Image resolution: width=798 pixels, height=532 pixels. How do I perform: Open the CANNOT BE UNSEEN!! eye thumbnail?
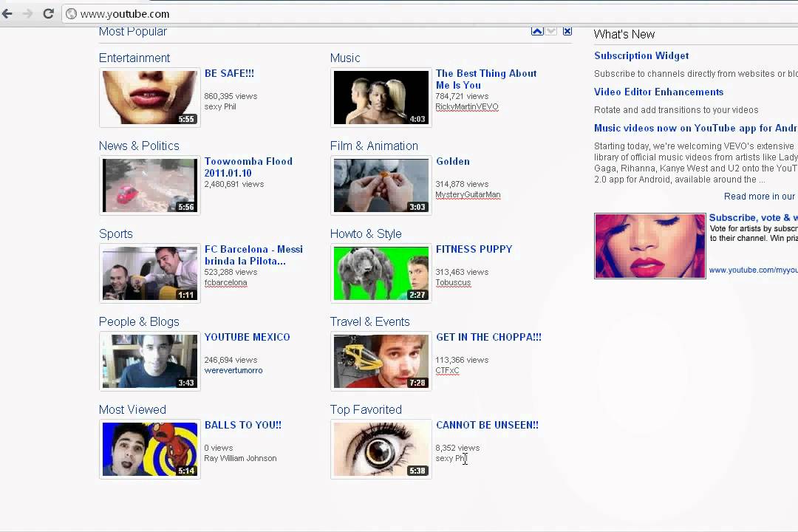tap(381, 449)
